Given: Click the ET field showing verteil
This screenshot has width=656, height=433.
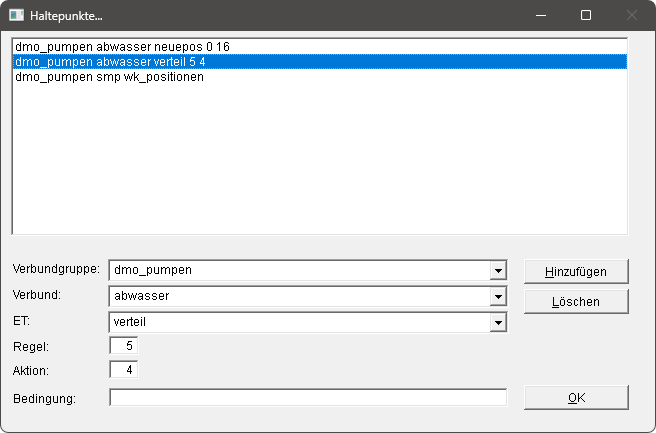Looking at the screenshot, I should 298,323.
